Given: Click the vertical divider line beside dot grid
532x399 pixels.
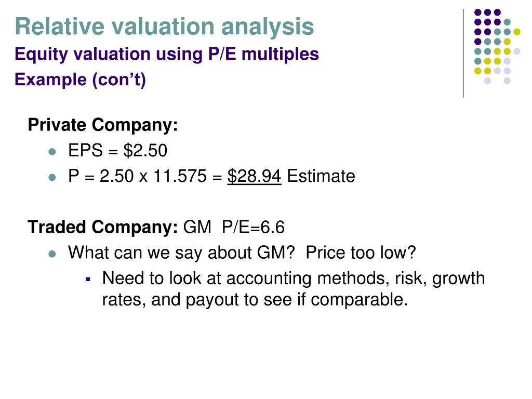Looking at the screenshot, I should click(x=463, y=53).
